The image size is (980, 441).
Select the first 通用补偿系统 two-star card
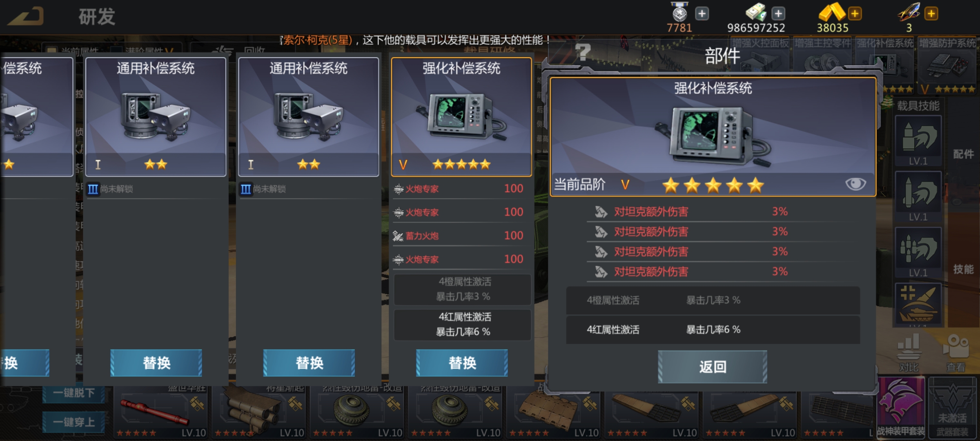tap(156, 117)
